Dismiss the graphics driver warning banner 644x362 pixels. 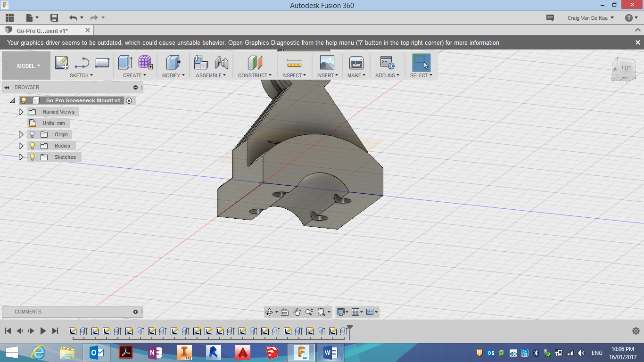click(x=637, y=42)
